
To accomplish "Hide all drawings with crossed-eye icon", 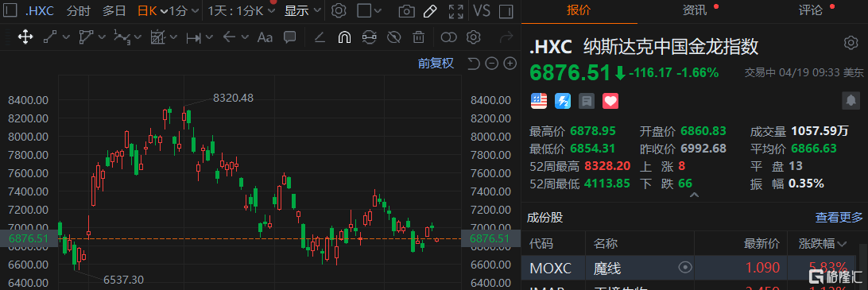I will click(393, 37).
